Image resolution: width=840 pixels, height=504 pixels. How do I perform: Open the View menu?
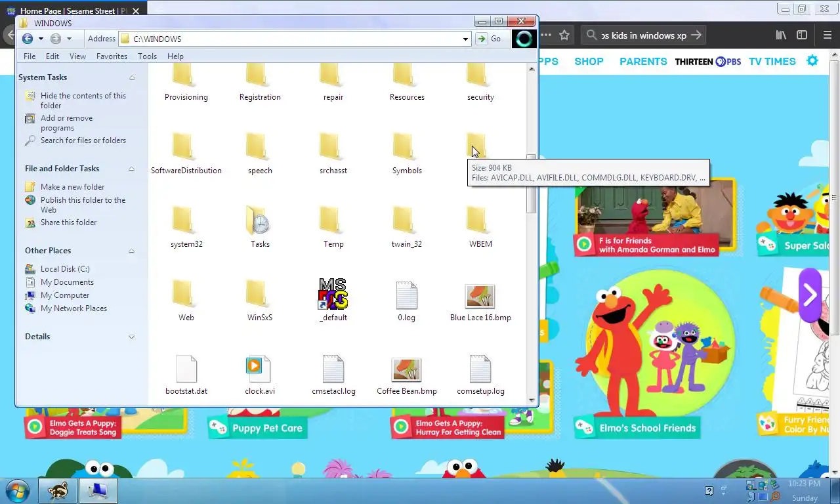click(x=77, y=56)
